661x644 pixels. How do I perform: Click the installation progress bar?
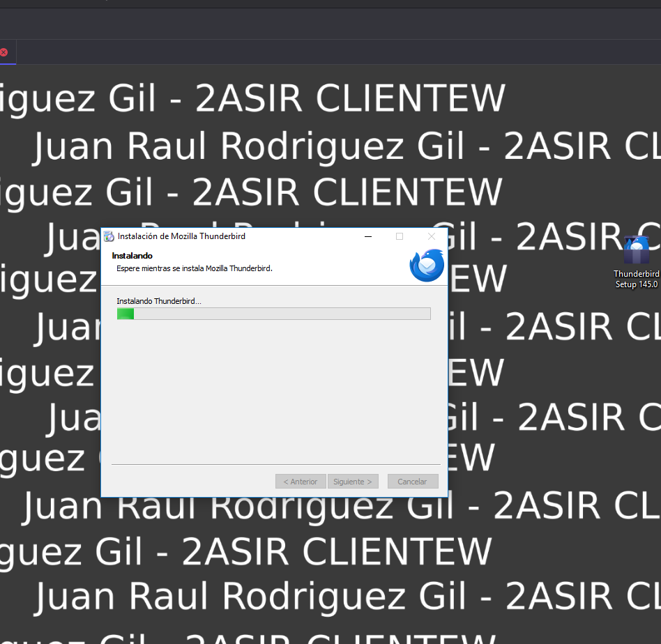coord(273,314)
